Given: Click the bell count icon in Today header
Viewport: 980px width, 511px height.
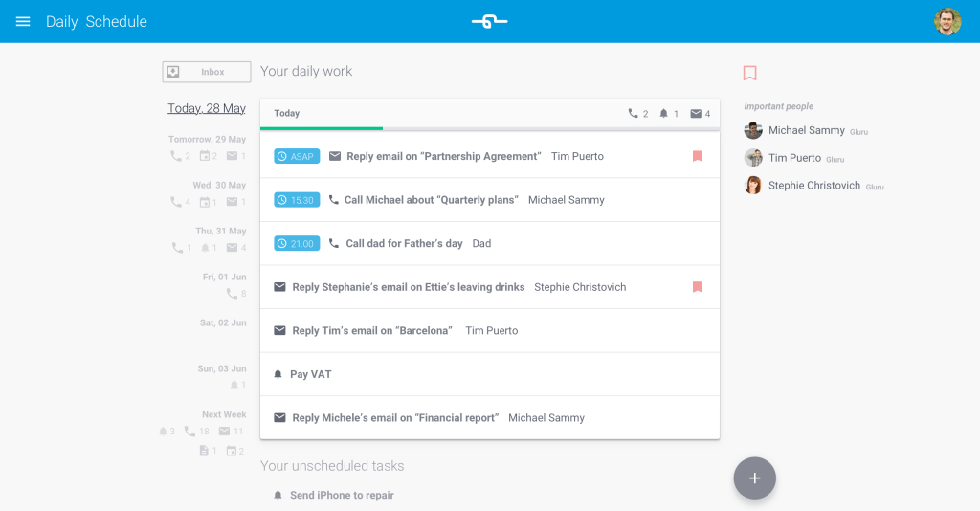Looking at the screenshot, I should pos(664,113).
